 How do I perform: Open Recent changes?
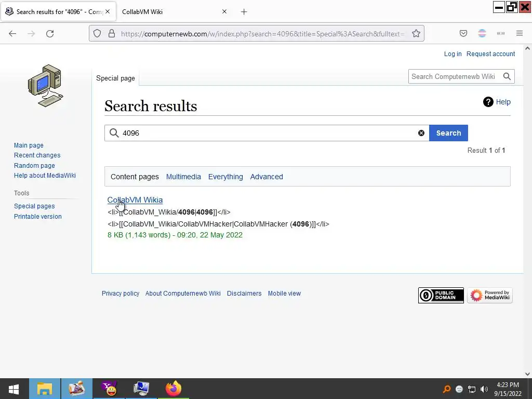[x=37, y=155]
